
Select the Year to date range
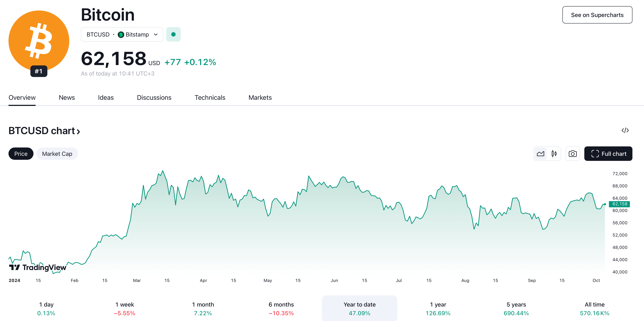tap(359, 309)
